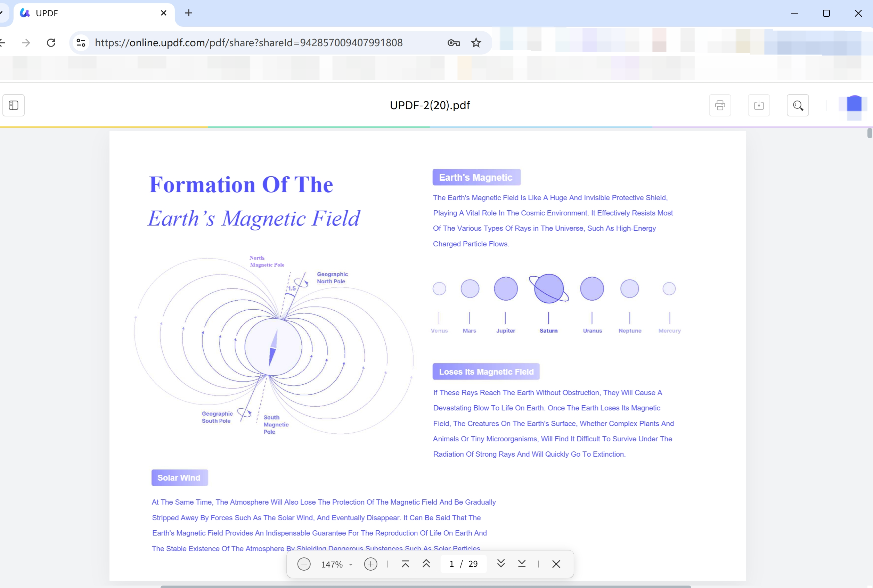873x588 pixels.
Task: Click the Venus planet label
Action: [x=439, y=331]
